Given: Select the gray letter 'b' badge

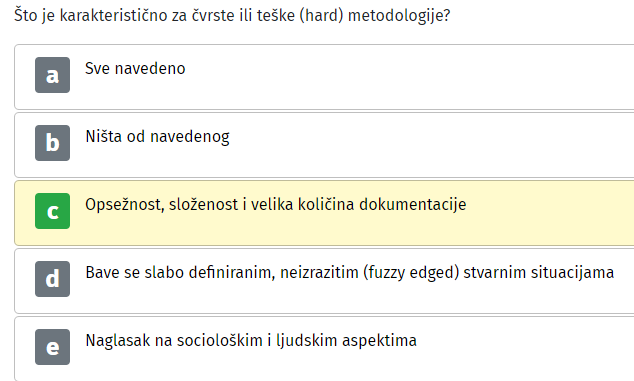Looking at the screenshot, I should 53,143.
